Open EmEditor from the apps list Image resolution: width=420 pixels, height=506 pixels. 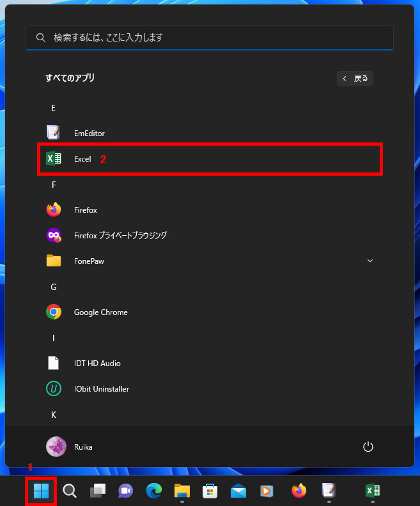click(x=89, y=134)
